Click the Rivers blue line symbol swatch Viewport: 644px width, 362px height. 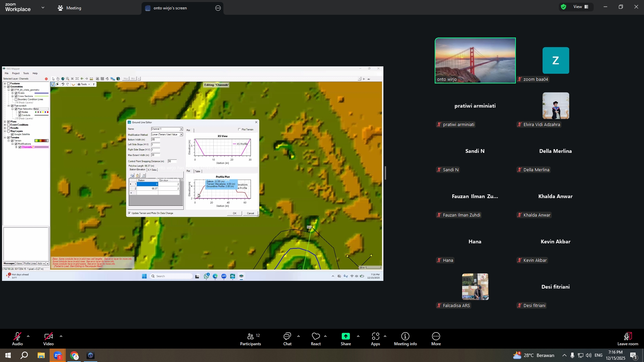(x=42, y=93)
